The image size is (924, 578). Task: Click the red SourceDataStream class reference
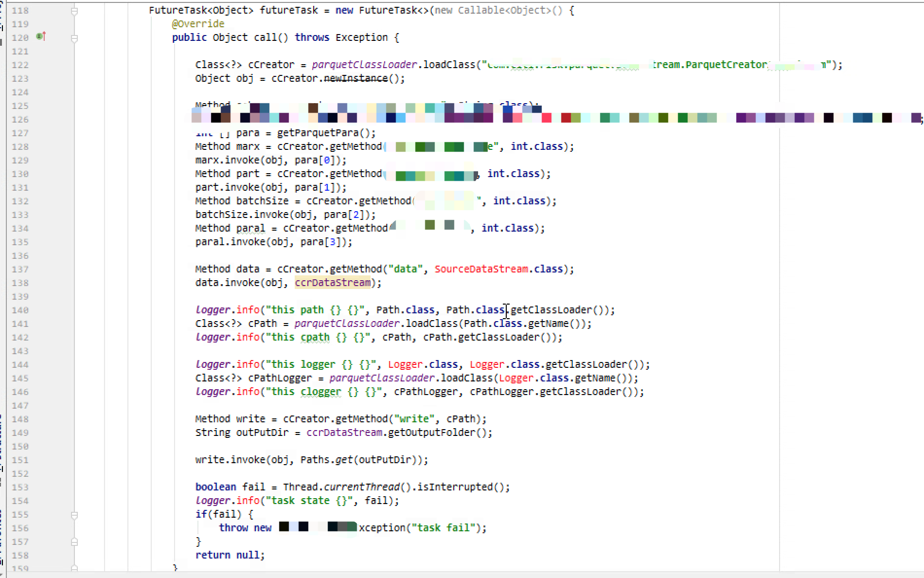pos(481,269)
